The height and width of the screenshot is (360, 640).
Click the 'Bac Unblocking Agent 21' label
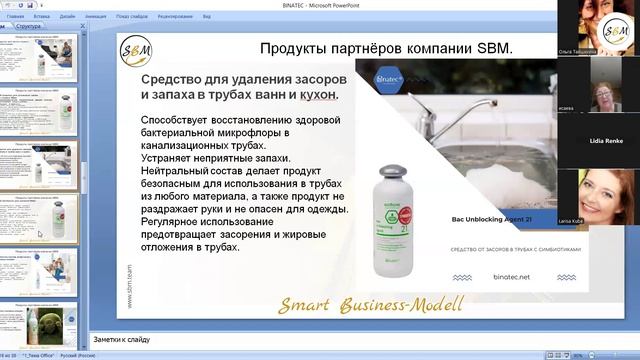tap(491, 219)
